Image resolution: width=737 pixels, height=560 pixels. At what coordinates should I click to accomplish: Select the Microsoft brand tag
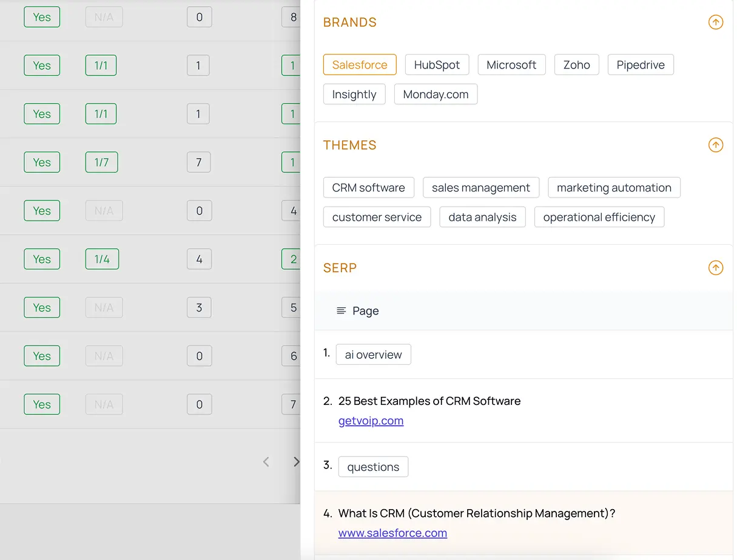point(511,65)
